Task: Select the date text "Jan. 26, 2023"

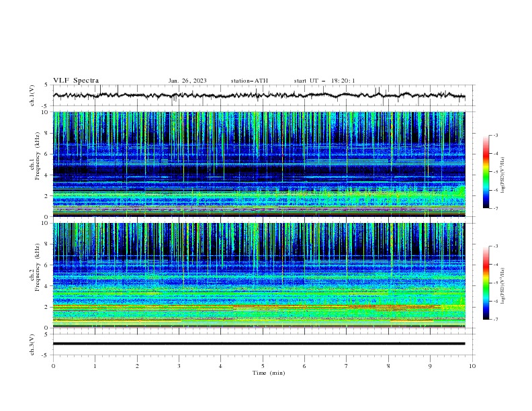Action: click(187, 81)
